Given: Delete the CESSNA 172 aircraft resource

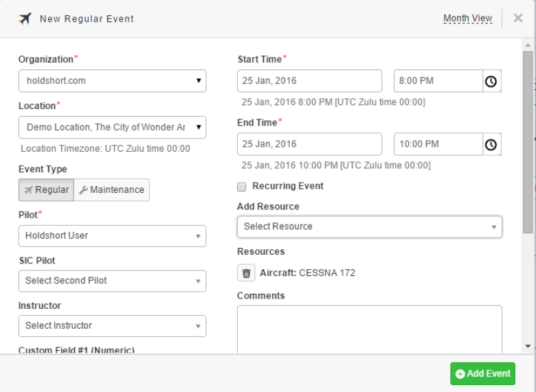Looking at the screenshot, I should tap(246, 273).
